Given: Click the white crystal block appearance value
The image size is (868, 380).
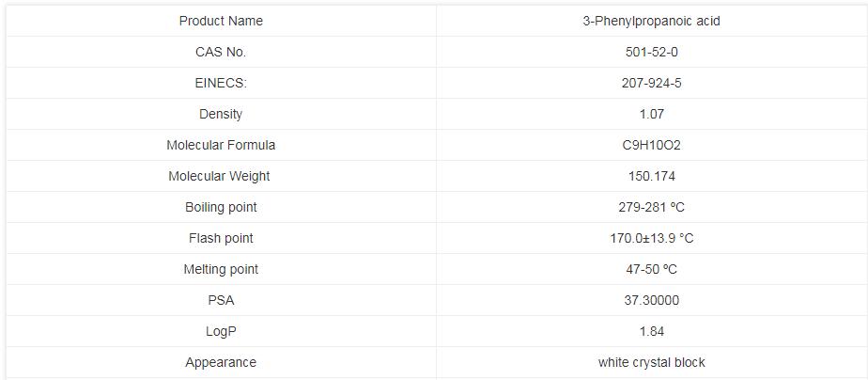Looking at the screenshot, I should click(x=651, y=362).
